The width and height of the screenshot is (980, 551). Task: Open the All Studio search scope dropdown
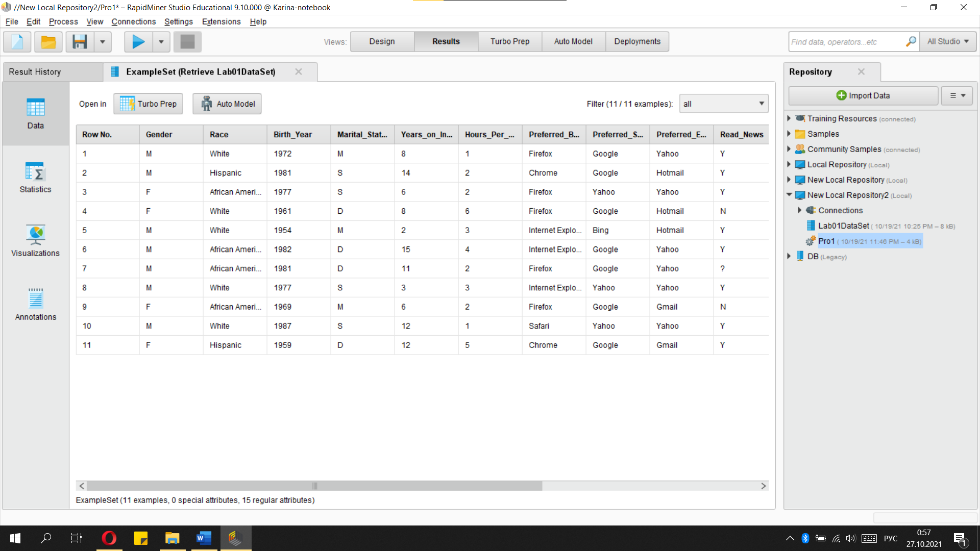(x=948, y=42)
